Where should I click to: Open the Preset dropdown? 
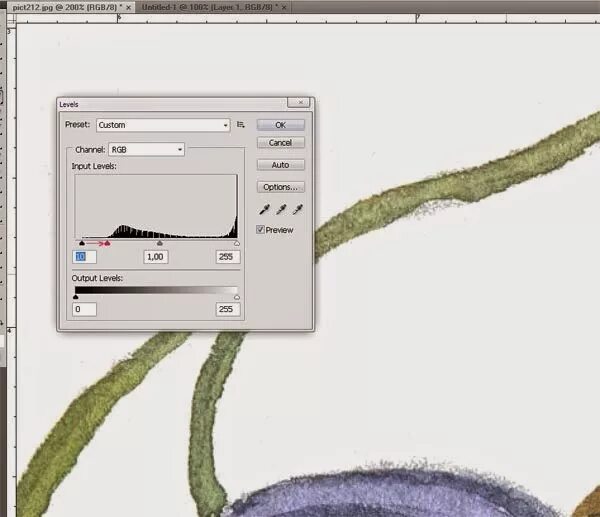point(163,125)
